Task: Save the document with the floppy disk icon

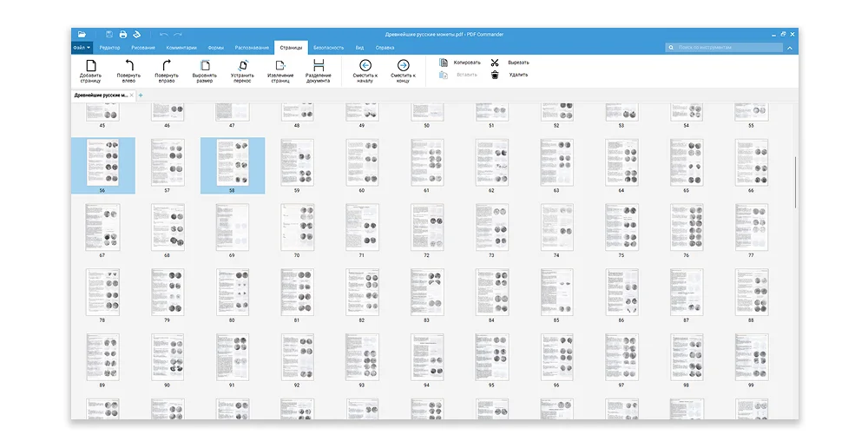Action: click(x=109, y=35)
